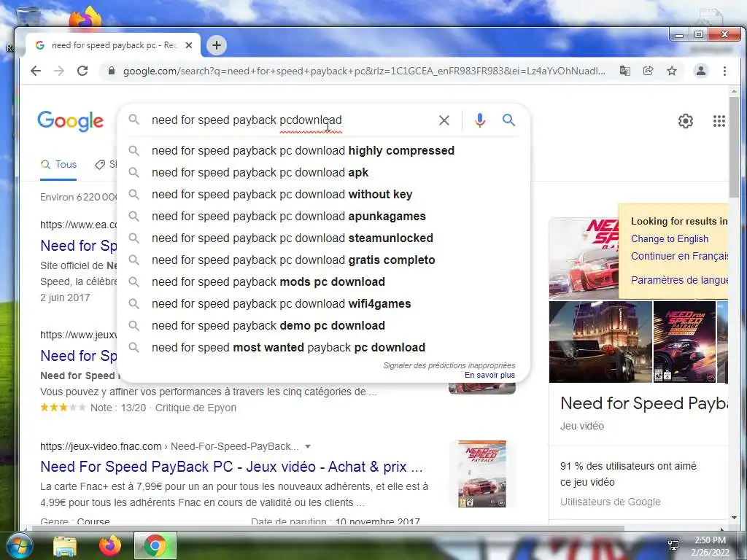Open Chrome three-dot menu
The image size is (747, 560).
pos(724,71)
